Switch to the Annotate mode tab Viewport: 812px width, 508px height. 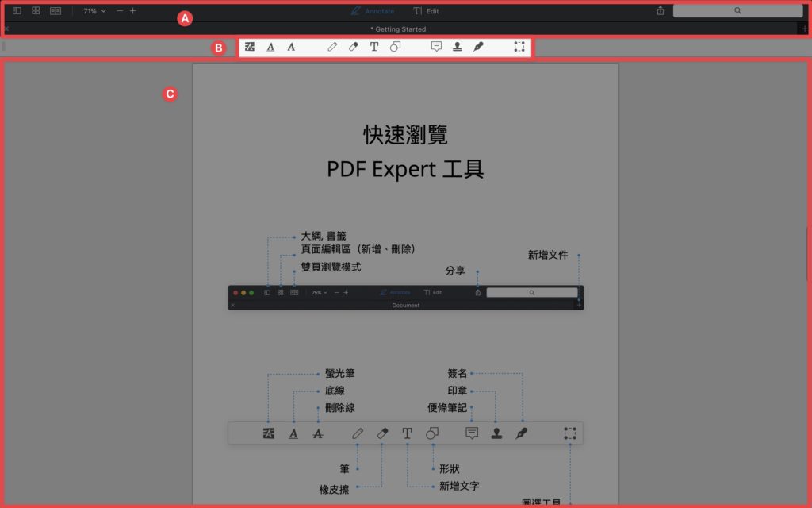[373, 11]
